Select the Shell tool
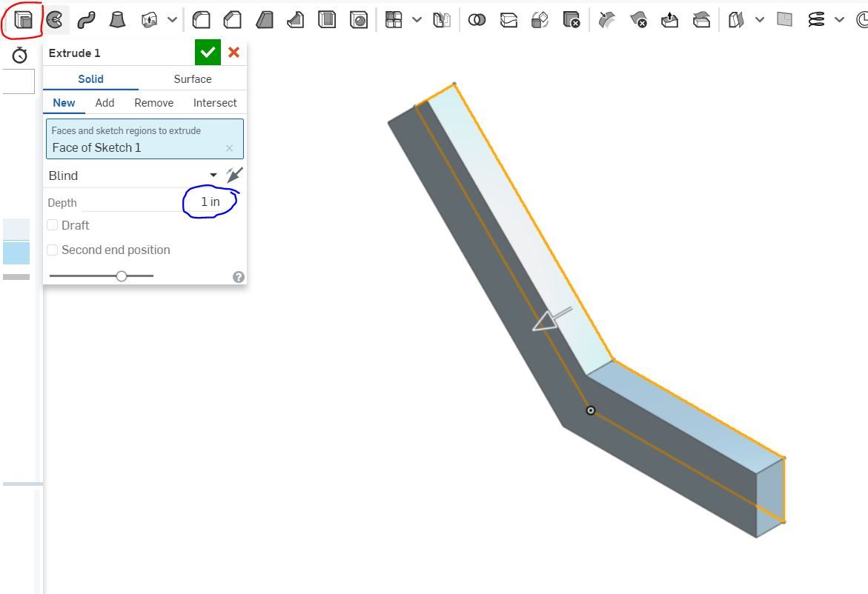 (326, 19)
